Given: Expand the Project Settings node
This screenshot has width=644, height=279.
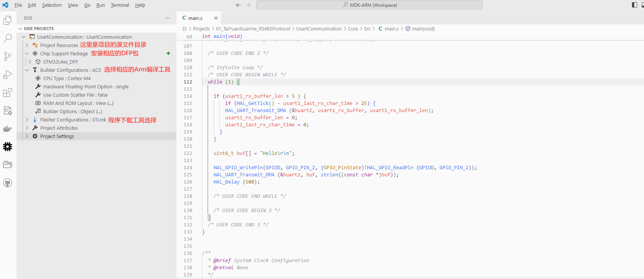Looking at the screenshot, I should coord(27,136).
